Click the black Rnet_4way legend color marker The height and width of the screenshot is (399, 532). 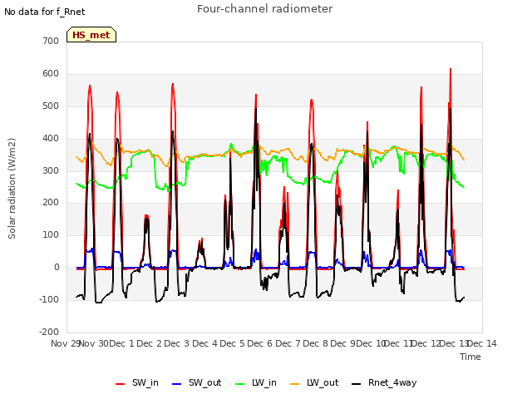click(357, 384)
